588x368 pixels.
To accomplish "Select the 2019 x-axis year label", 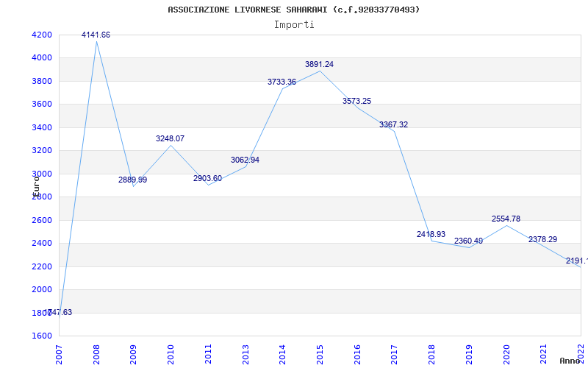I will click(x=469, y=354).
